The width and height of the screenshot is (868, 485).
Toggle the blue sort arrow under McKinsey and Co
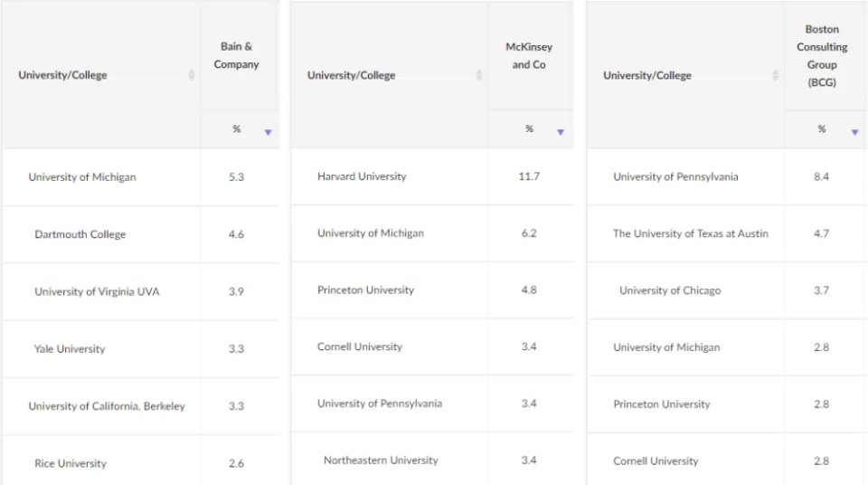(x=561, y=132)
